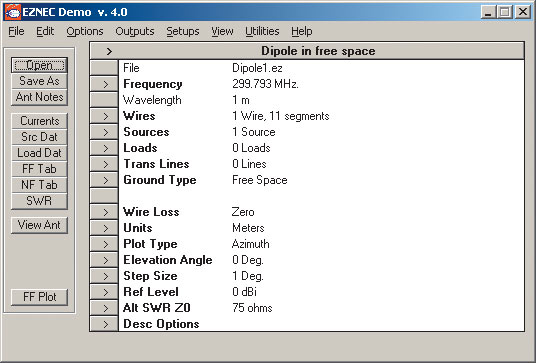Click the elevation angle value '0 Deg.'
The height and width of the screenshot is (363, 536).
pyautogui.click(x=248, y=260)
